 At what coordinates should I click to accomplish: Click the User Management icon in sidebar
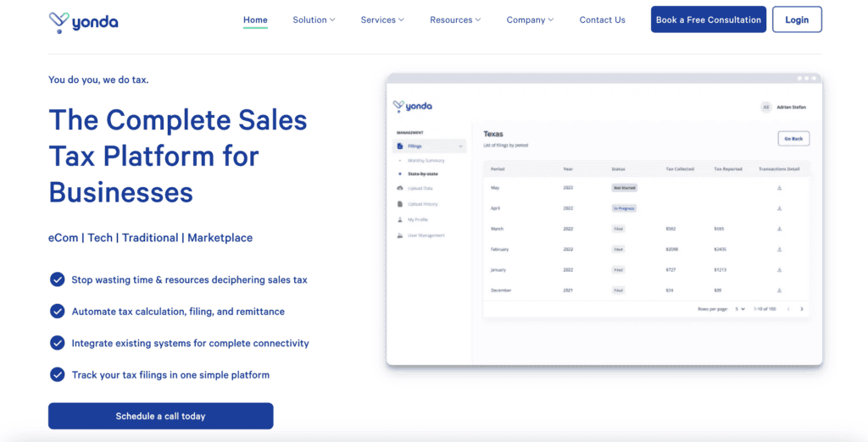point(400,235)
